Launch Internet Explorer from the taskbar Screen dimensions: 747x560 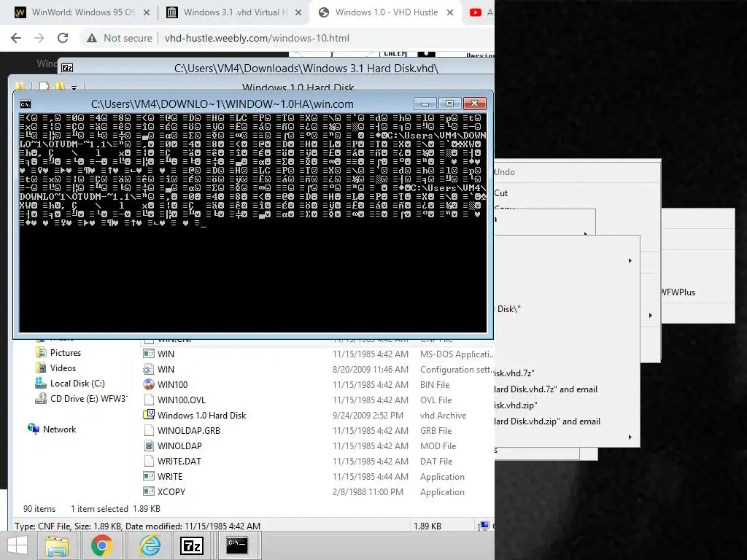point(150,545)
